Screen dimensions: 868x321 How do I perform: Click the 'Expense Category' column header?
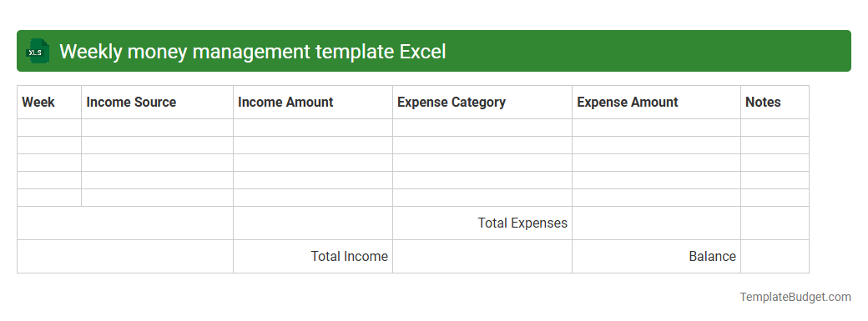[x=482, y=102]
